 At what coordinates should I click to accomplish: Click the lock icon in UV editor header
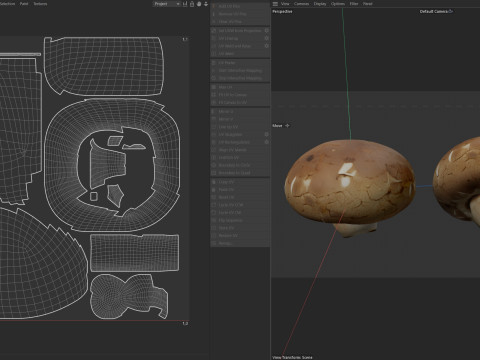pyautogui.click(x=192, y=4)
